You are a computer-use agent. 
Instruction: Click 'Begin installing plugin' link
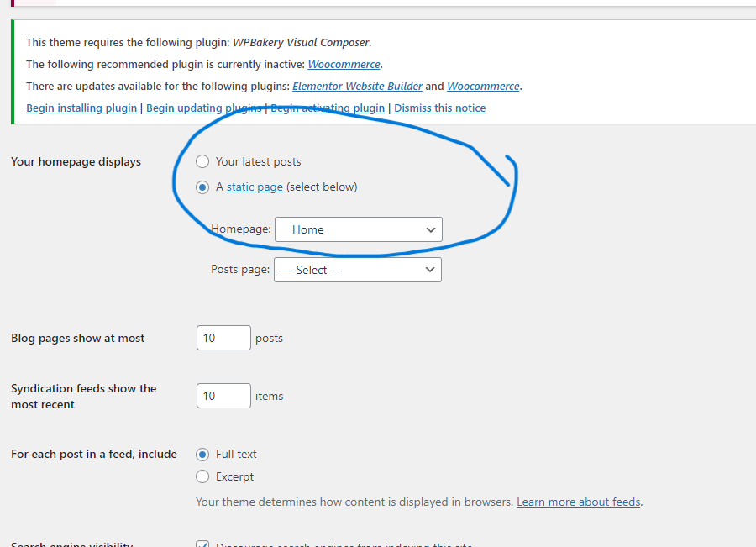(81, 108)
